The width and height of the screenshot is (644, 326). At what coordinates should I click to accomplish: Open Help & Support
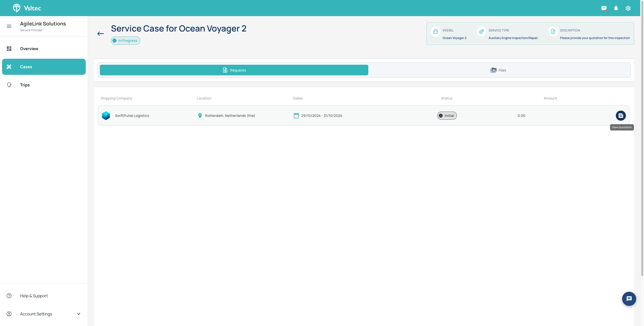pos(44,296)
